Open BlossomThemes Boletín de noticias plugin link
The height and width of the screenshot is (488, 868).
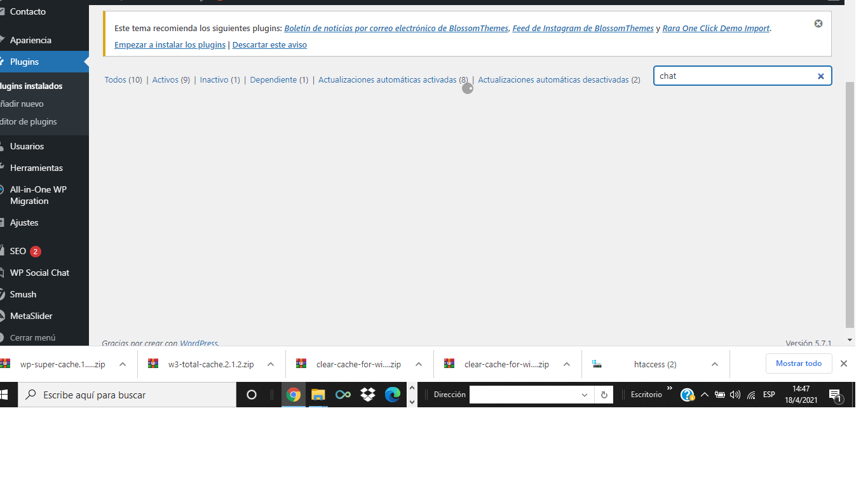tap(397, 29)
